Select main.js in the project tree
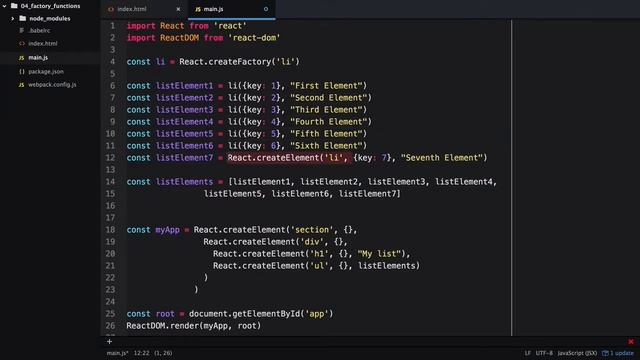This screenshot has width=640, height=360. [38, 58]
